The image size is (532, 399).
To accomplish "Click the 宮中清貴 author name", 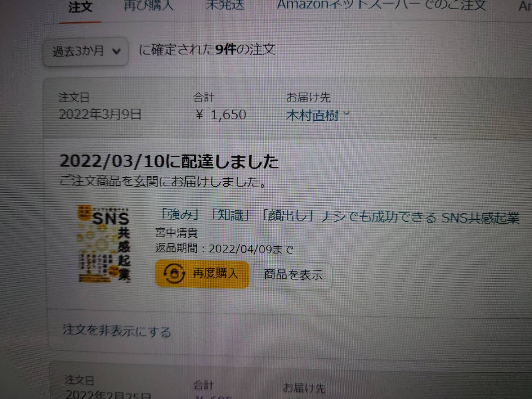I will [x=176, y=233].
